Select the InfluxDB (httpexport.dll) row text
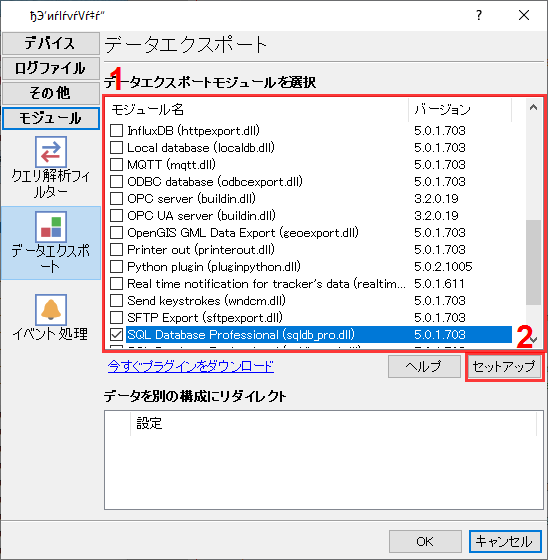The height and width of the screenshot is (560, 548). click(193, 131)
